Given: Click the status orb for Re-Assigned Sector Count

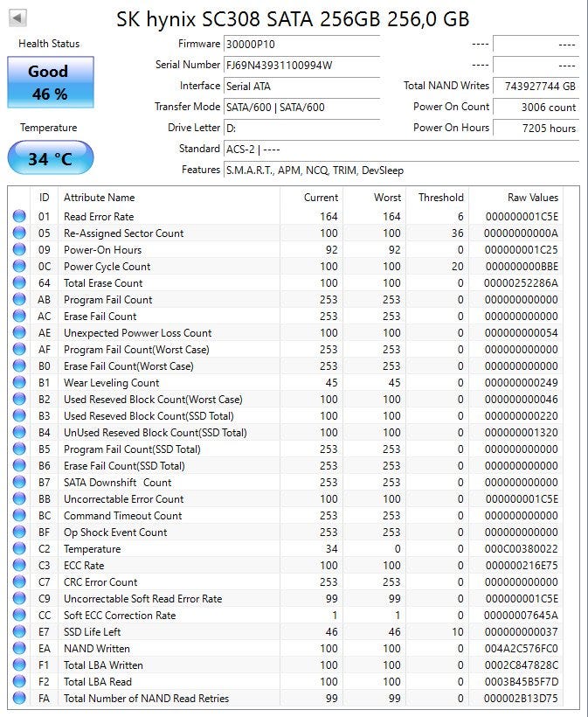Looking at the screenshot, I should (x=19, y=233).
